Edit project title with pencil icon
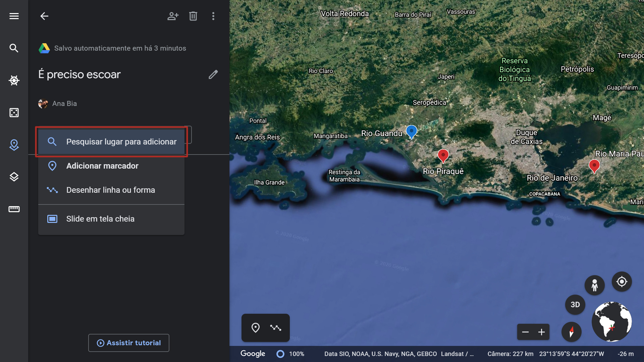 coord(213,74)
